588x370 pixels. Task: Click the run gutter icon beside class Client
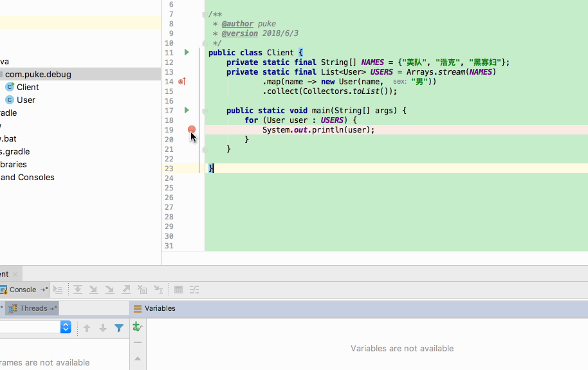(187, 53)
